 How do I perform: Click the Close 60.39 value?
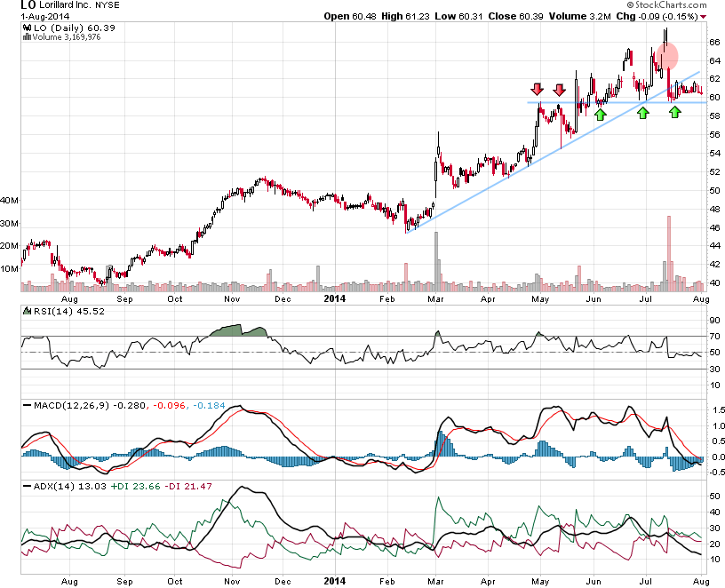pyautogui.click(x=515, y=16)
